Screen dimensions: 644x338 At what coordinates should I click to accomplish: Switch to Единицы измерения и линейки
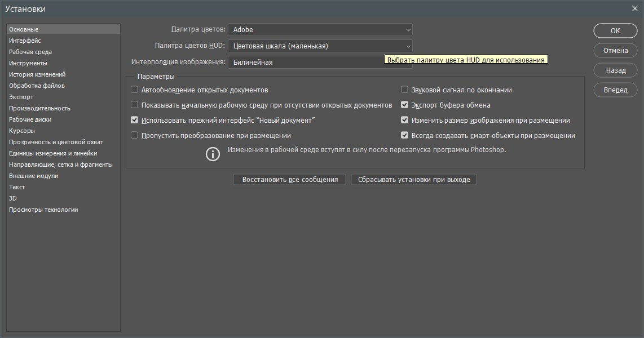point(53,153)
